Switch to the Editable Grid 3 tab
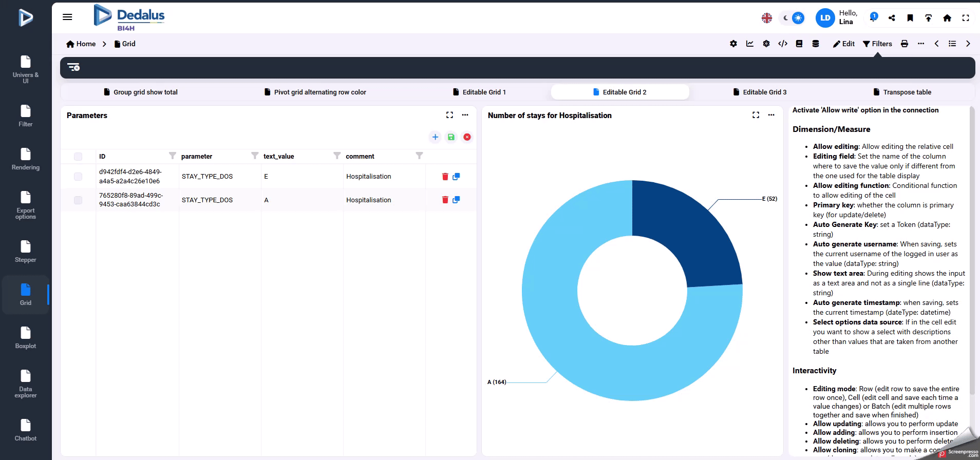This screenshot has width=980, height=460. [760, 92]
